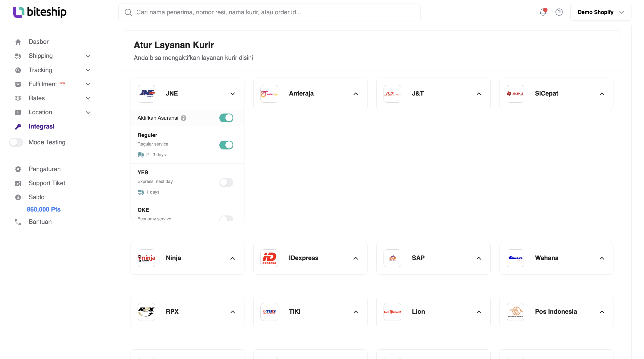644x359 pixels.
Task: Disable the Aktifkan Asuransi toggle
Action: pos(226,118)
